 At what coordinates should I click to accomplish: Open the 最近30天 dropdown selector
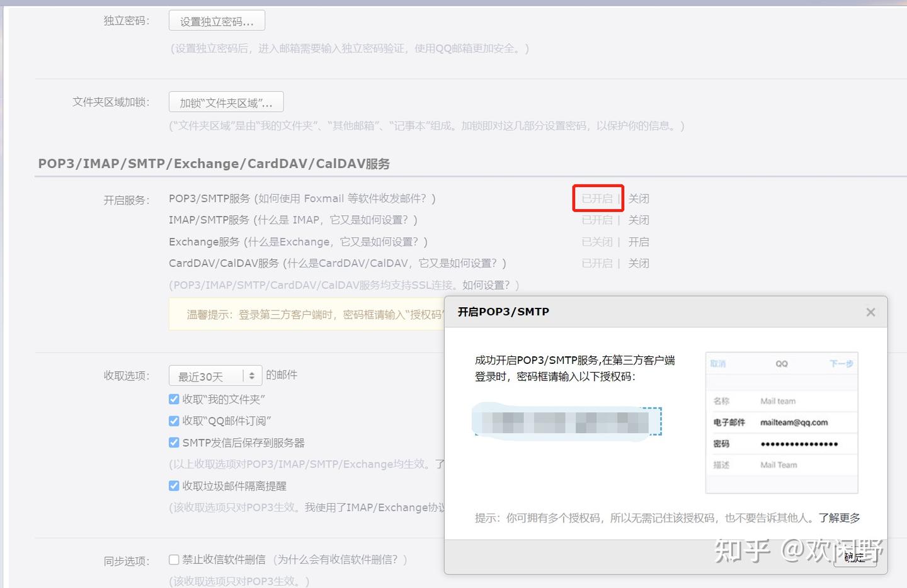tap(215, 375)
